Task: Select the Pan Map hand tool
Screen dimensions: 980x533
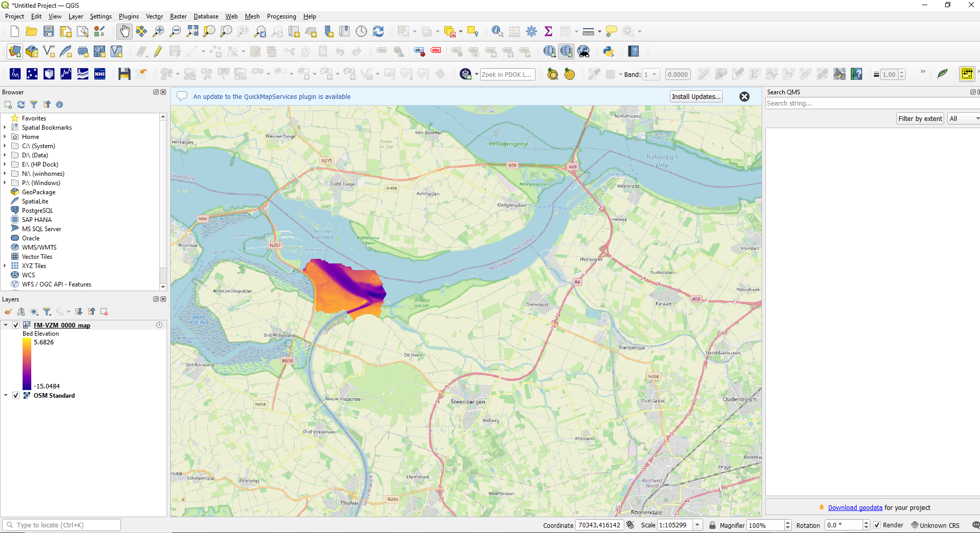Action: pos(125,31)
